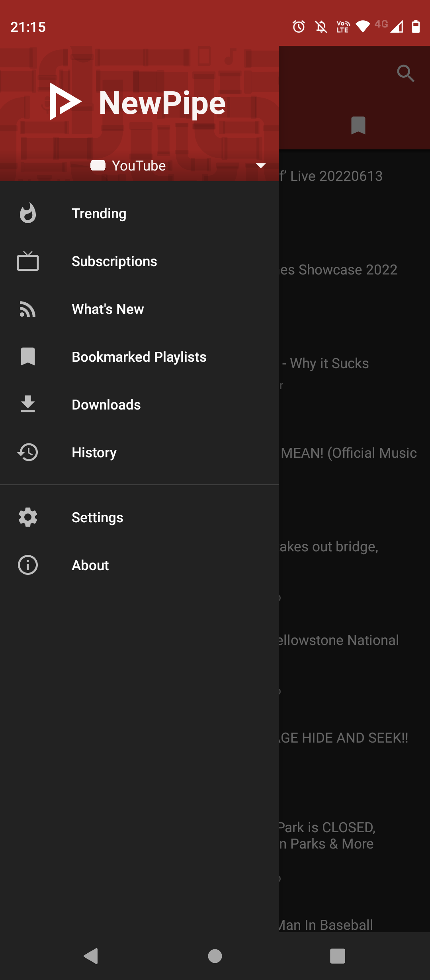
Task: Tap the 'Why it Sucks' video title
Action: 325,363
